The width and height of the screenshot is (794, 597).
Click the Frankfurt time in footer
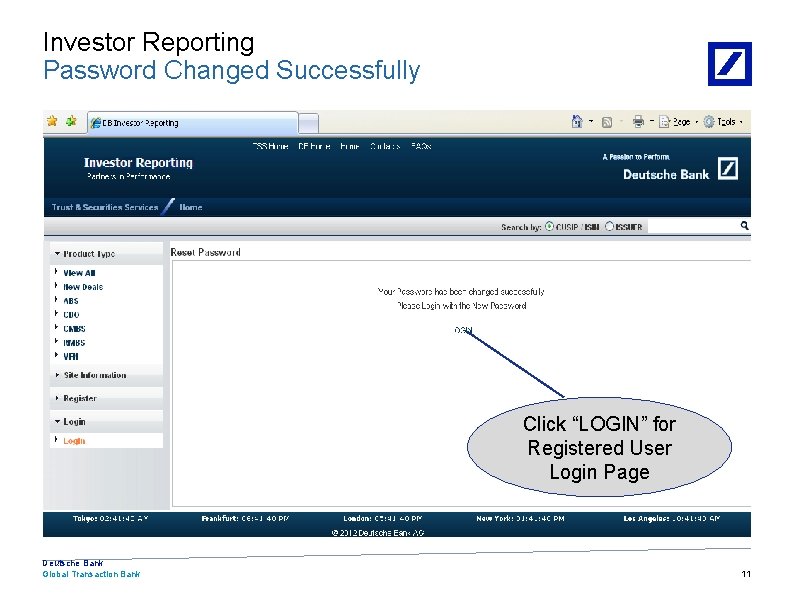click(246, 519)
